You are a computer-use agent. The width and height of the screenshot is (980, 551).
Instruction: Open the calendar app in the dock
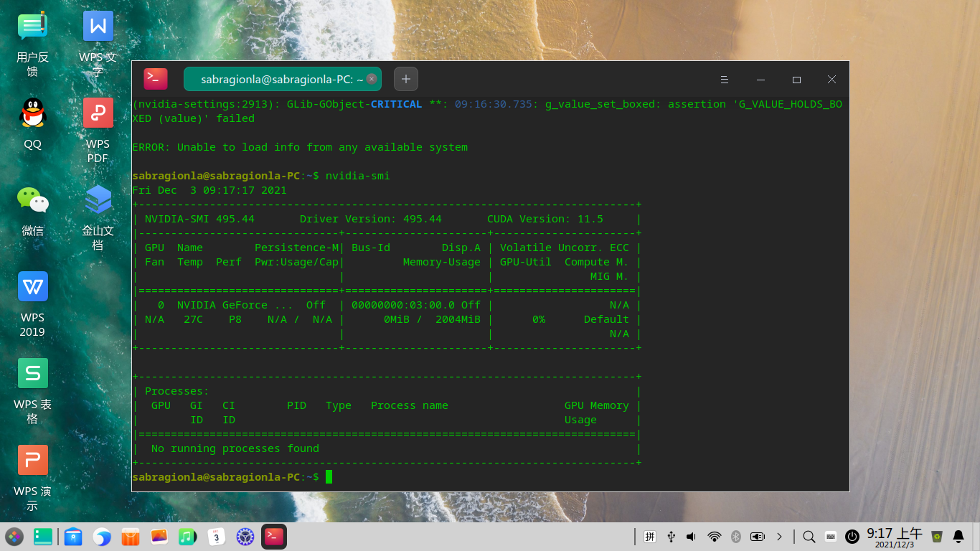click(x=217, y=537)
